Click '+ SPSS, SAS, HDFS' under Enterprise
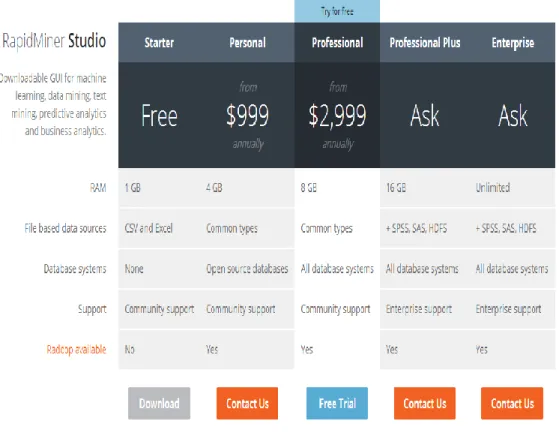559x439 pixels. click(506, 228)
